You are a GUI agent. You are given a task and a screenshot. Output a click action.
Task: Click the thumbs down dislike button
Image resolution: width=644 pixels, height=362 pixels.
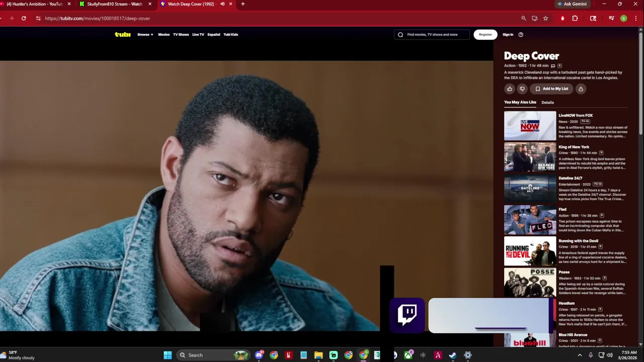click(x=522, y=89)
